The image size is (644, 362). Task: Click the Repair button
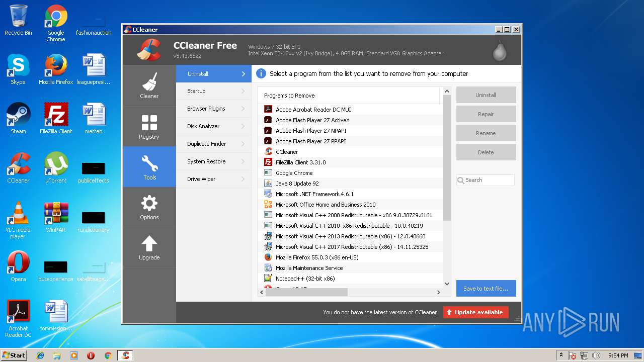click(486, 114)
